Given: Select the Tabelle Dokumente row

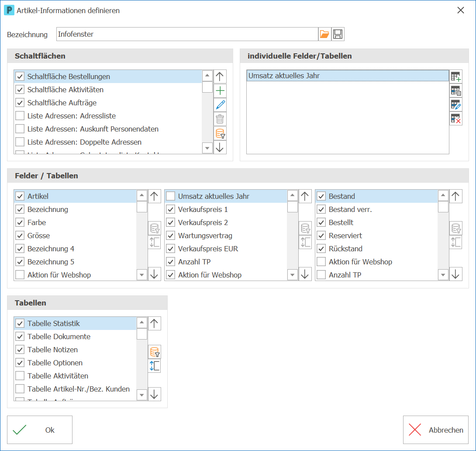Looking at the screenshot, I should pyautogui.click(x=76, y=337).
